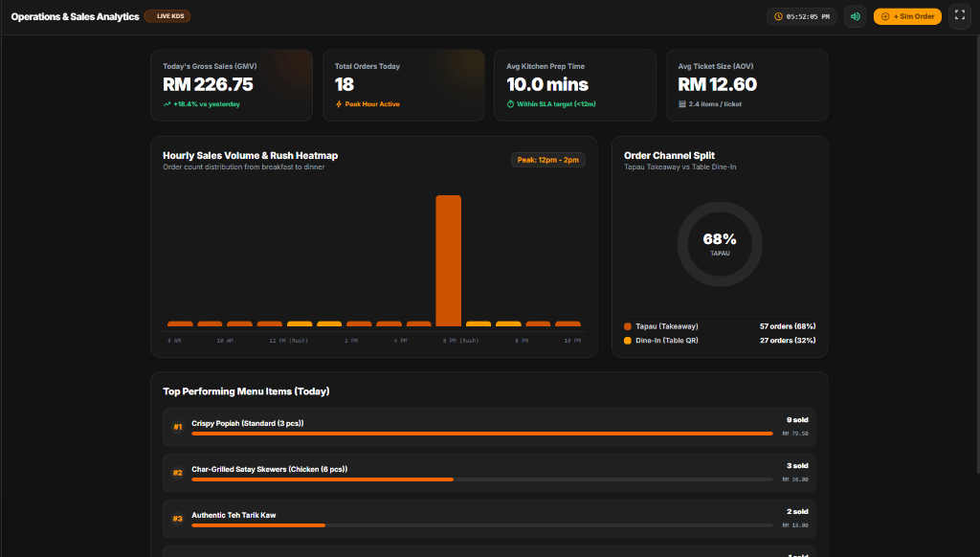
Task: Click the #2 rank badge
Action: (177, 473)
